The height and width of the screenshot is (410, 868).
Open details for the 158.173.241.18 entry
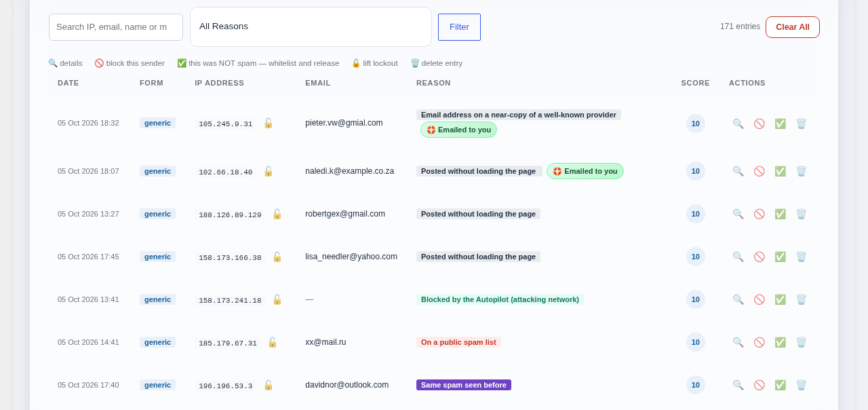click(738, 299)
